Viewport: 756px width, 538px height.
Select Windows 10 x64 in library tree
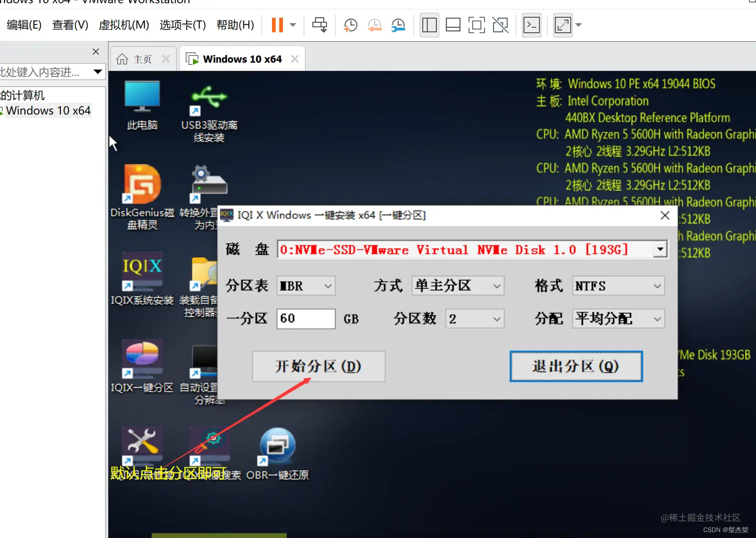[48, 111]
